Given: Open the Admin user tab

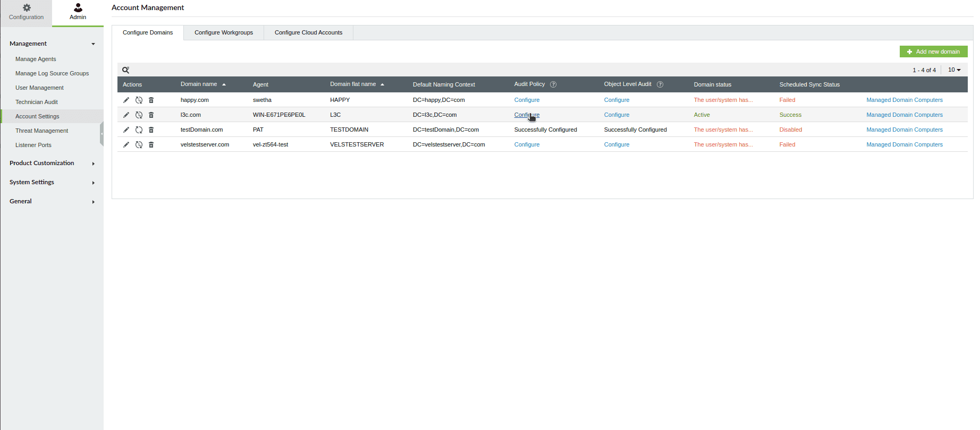Looking at the screenshot, I should click(78, 12).
